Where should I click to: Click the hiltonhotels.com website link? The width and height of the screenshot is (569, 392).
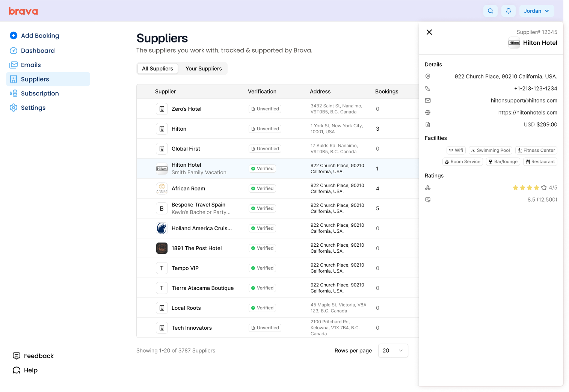(527, 113)
